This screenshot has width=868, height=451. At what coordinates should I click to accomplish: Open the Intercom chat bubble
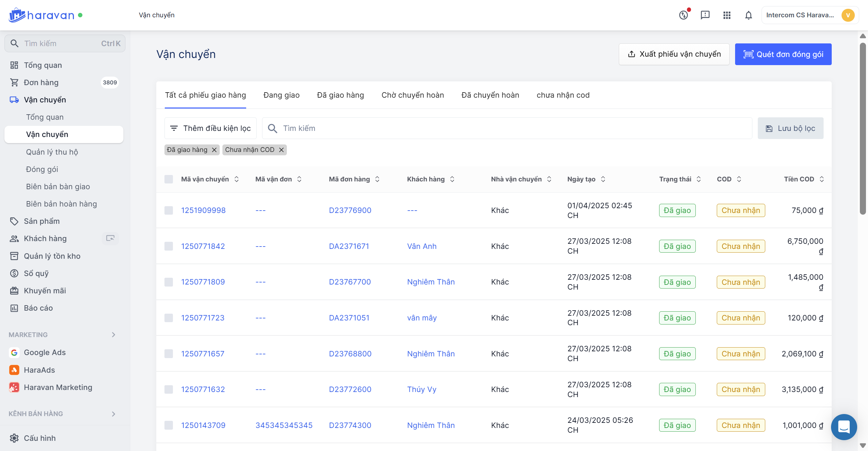pyautogui.click(x=844, y=427)
